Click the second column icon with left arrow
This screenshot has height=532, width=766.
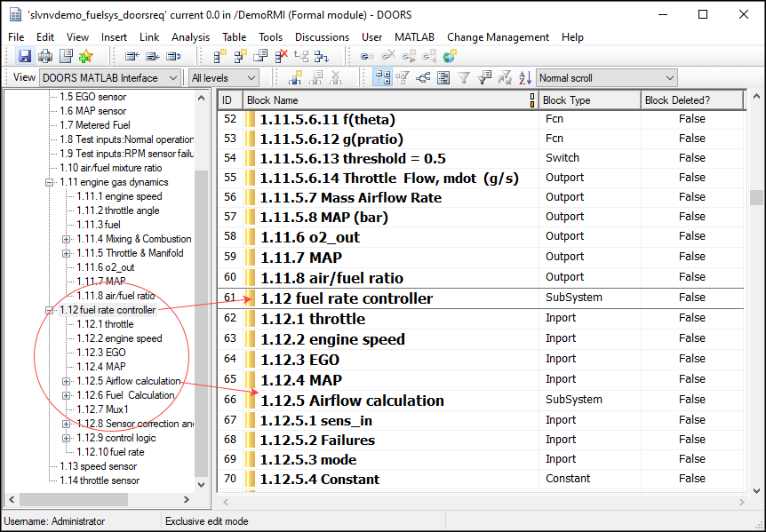(153, 57)
